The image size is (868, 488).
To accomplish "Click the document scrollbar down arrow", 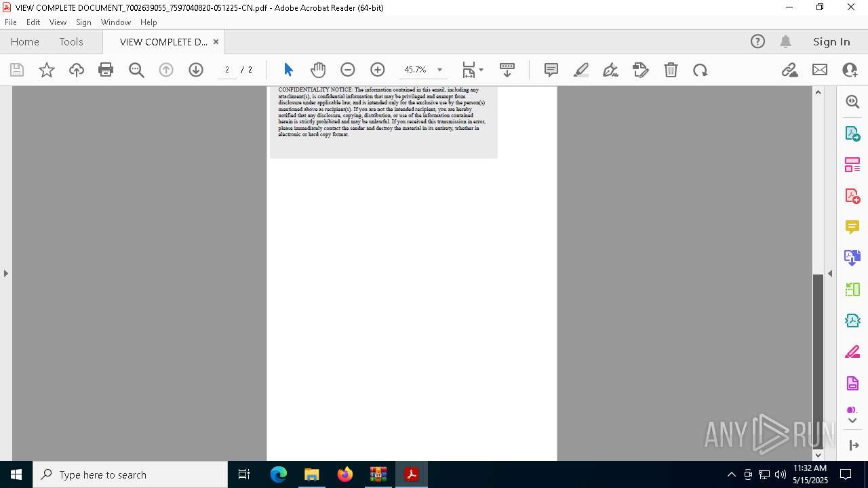I will click(x=818, y=455).
